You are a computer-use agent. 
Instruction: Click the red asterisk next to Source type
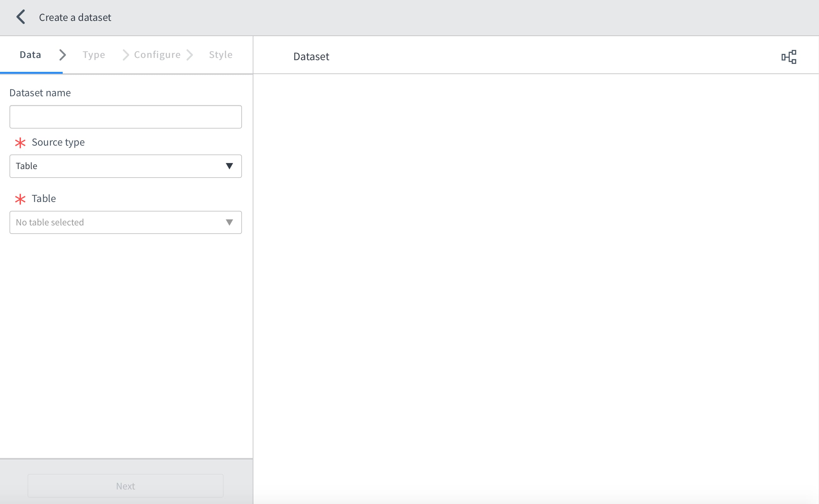20,143
